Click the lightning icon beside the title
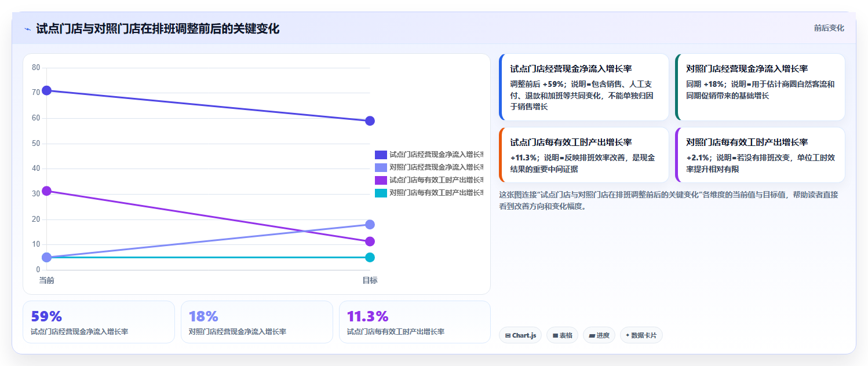The image size is (868, 366). [x=28, y=29]
